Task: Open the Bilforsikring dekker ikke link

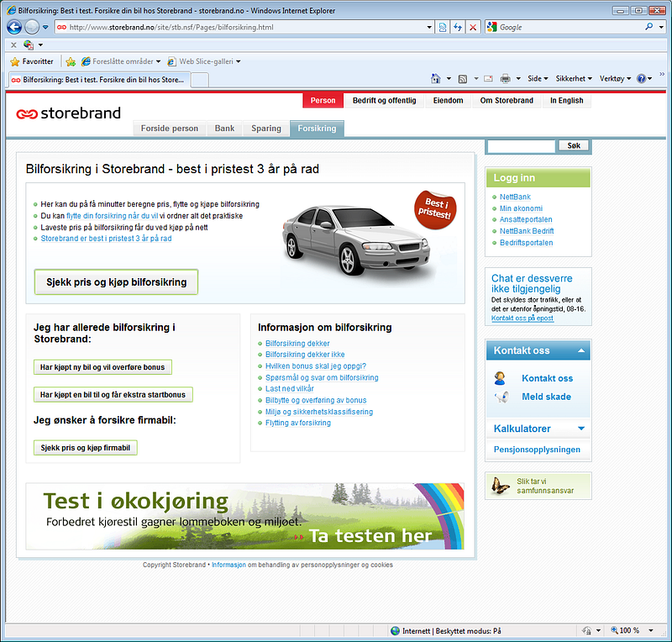Action: coord(305,355)
